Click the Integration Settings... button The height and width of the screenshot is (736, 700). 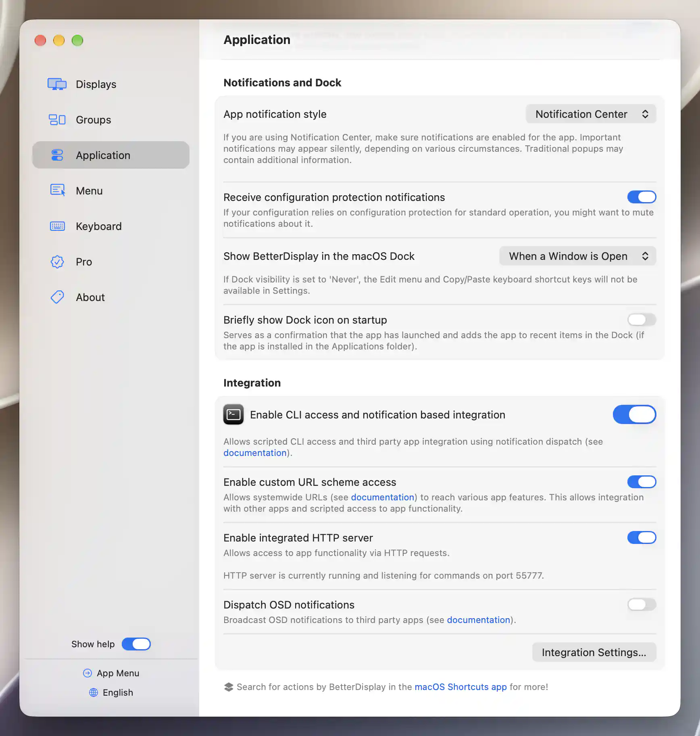(594, 652)
